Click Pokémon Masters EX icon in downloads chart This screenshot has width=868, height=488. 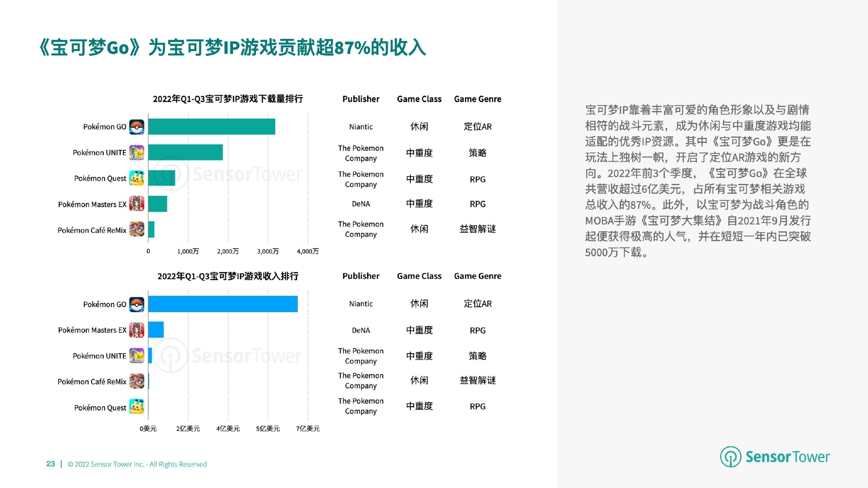(136, 204)
